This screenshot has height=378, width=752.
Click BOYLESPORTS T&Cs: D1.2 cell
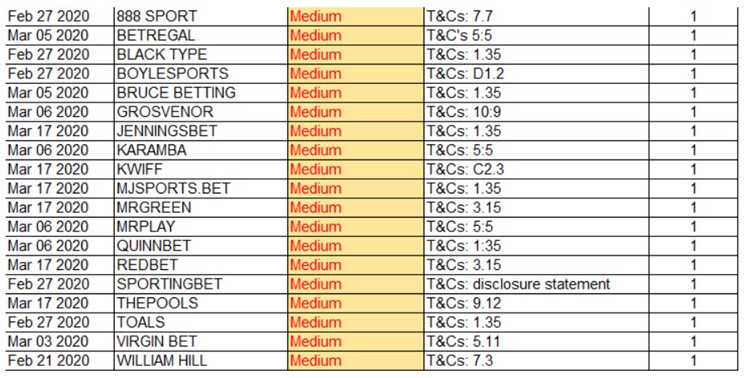[536, 74]
